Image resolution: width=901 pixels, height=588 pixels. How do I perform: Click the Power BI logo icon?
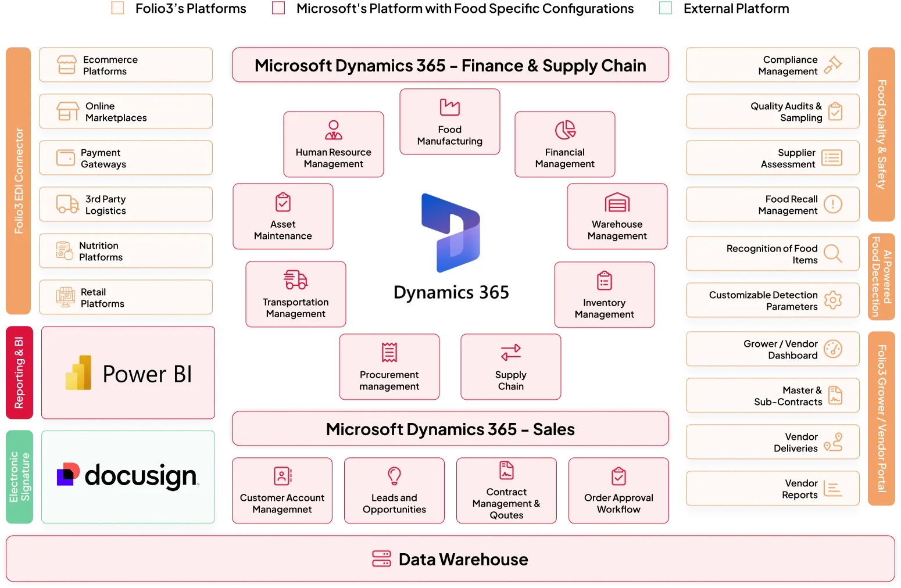79,372
